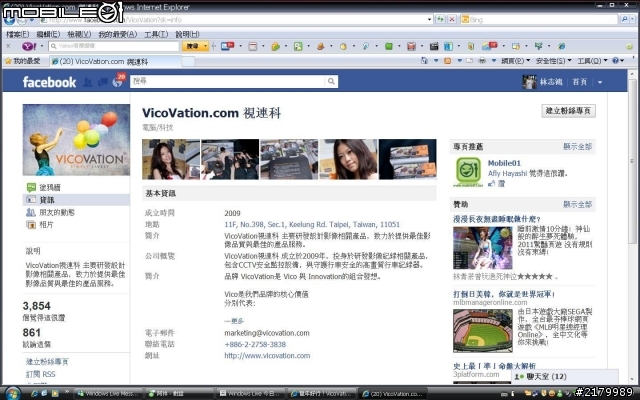This screenshot has width=640, height=400.
Task: Open 相片 photos in the left sidebar
Action: pyautogui.click(x=40, y=224)
